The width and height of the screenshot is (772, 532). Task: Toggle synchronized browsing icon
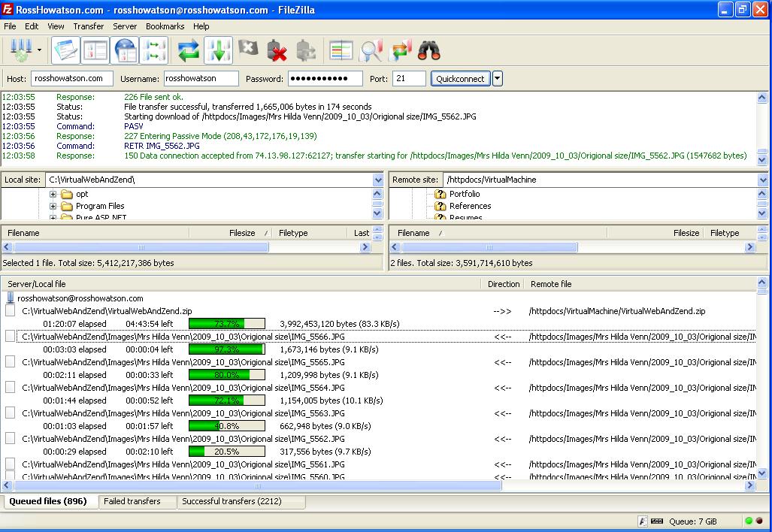click(x=400, y=50)
